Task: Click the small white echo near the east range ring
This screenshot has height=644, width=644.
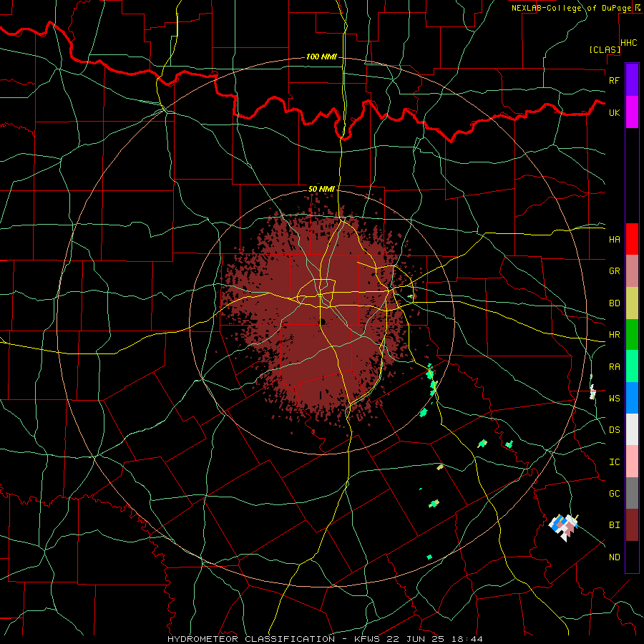Action: pos(592,391)
